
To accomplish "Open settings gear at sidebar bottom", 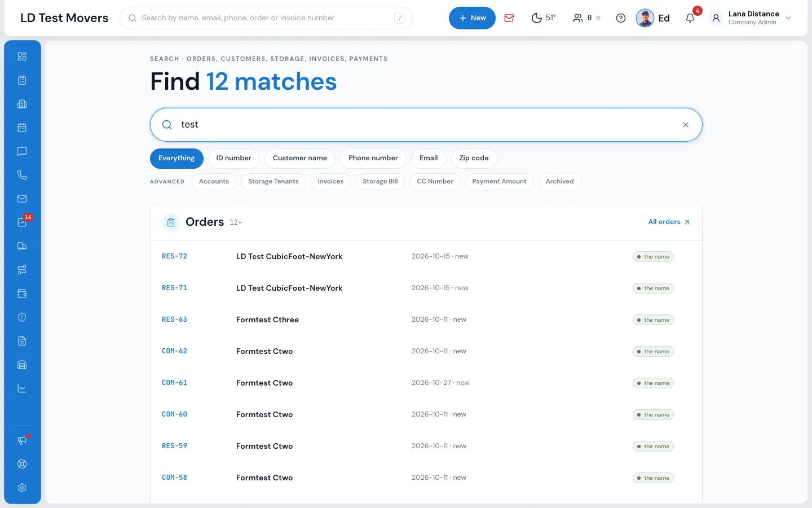I will point(22,488).
